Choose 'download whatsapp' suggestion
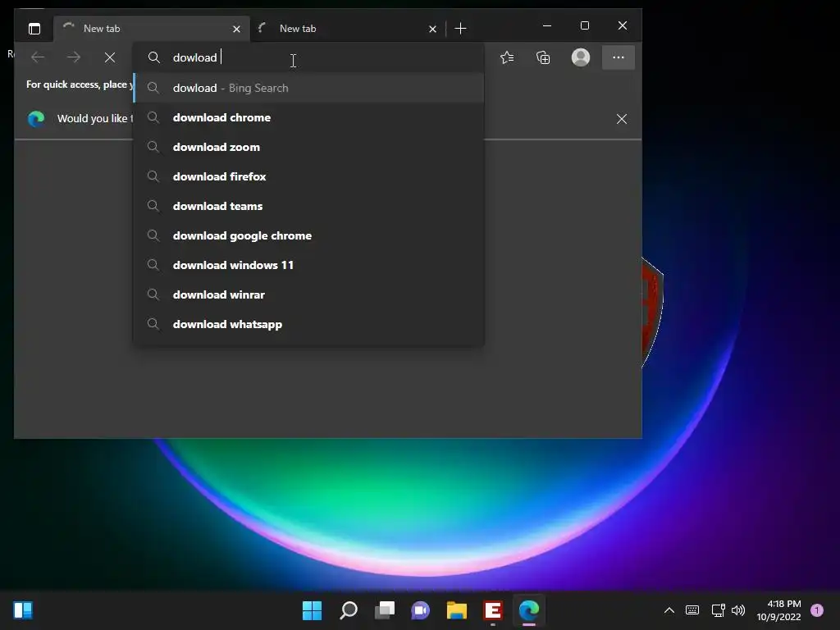840x630 pixels. click(308, 324)
